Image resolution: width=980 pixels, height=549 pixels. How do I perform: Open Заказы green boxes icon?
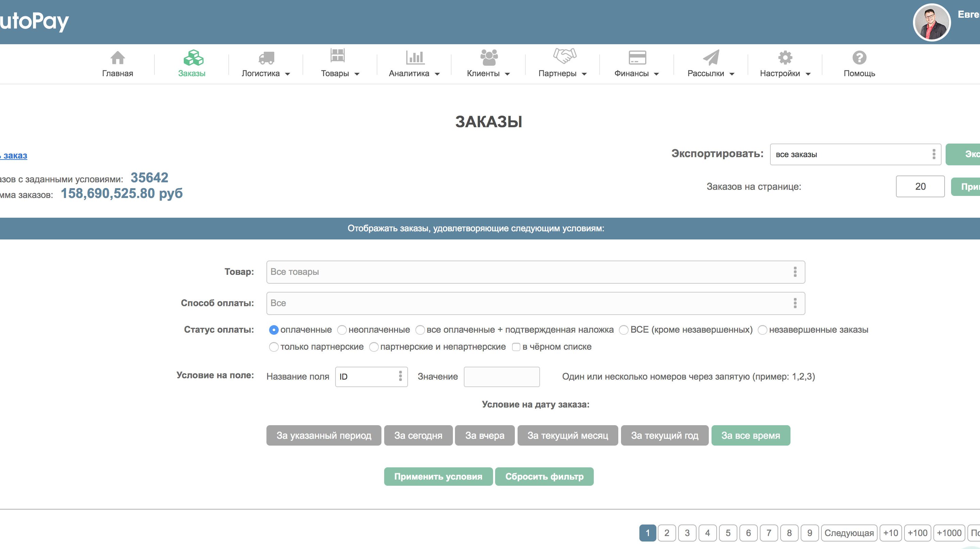tap(193, 58)
